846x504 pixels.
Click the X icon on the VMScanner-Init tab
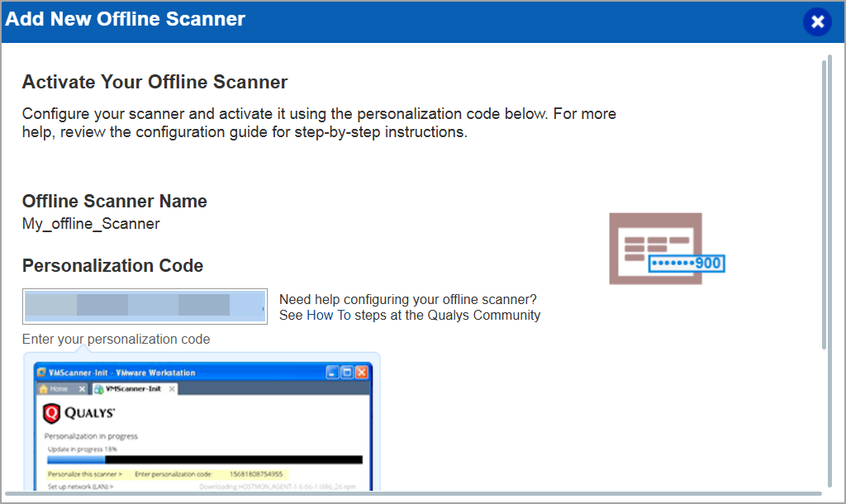(171, 389)
